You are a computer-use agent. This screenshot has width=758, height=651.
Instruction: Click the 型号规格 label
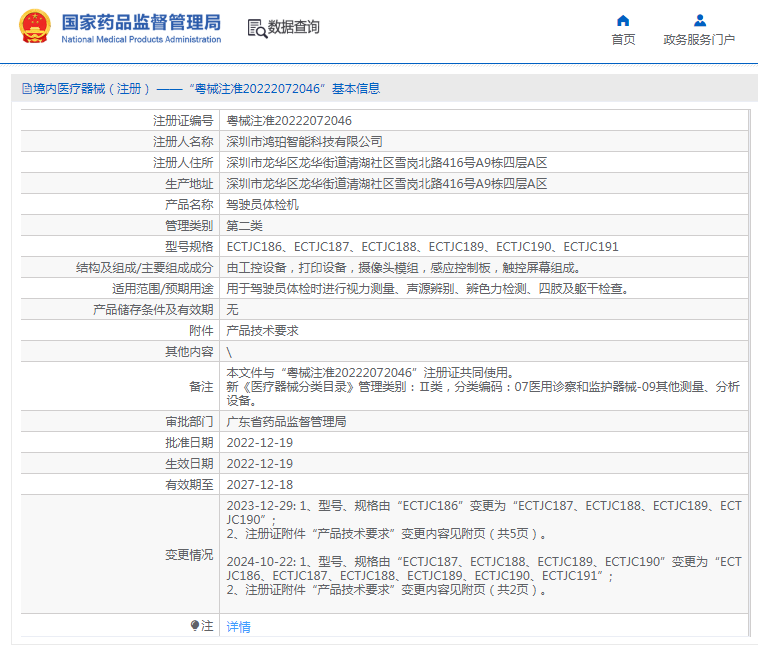189,247
